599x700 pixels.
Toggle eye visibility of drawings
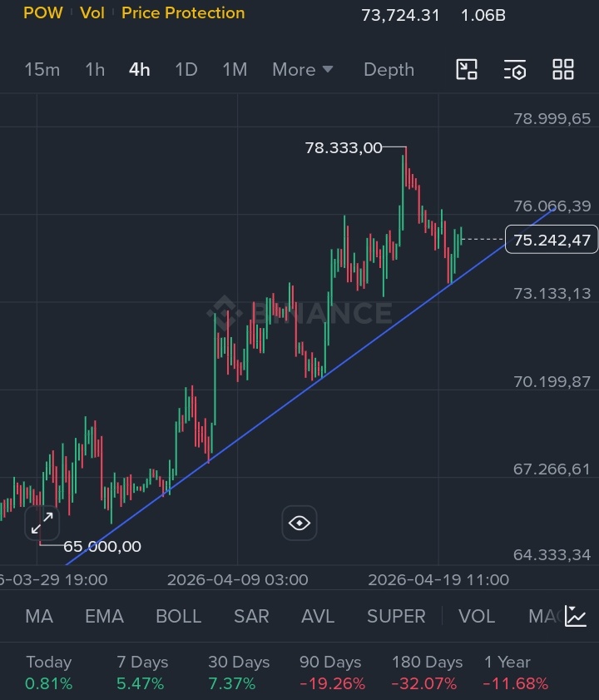[299, 523]
